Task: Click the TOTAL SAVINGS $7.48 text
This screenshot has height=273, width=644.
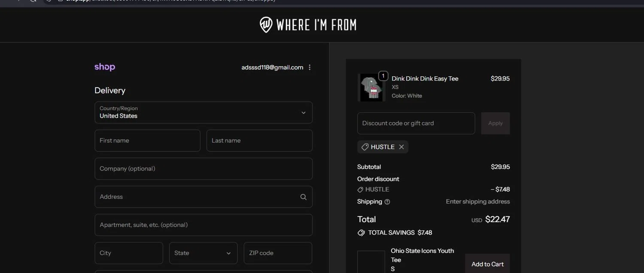Action: (400, 233)
